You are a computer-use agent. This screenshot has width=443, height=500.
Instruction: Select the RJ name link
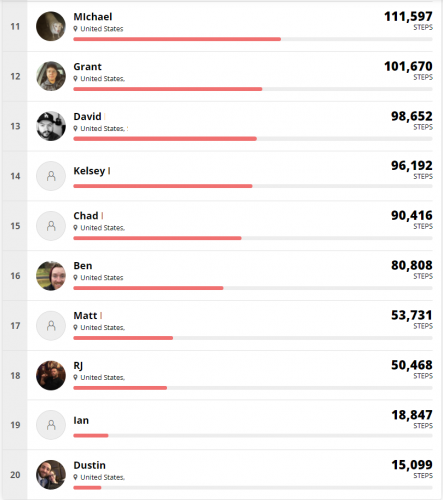pos(78,366)
